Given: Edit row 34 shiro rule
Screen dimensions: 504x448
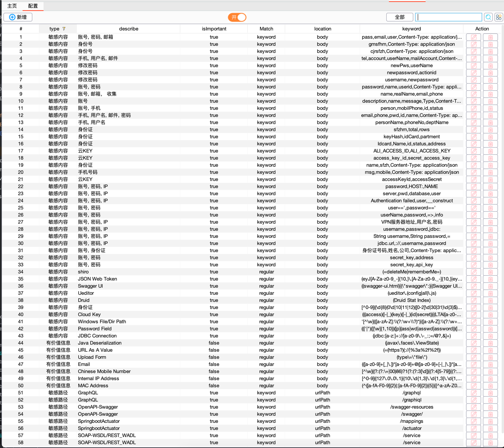Looking at the screenshot, I should tap(474, 272).
